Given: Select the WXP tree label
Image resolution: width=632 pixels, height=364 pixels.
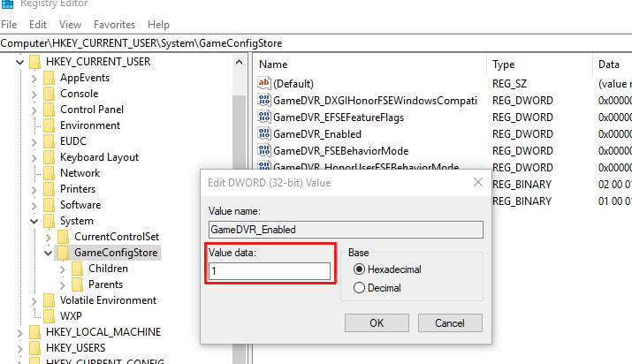Looking at the screenshot, I should click(71, 316).
